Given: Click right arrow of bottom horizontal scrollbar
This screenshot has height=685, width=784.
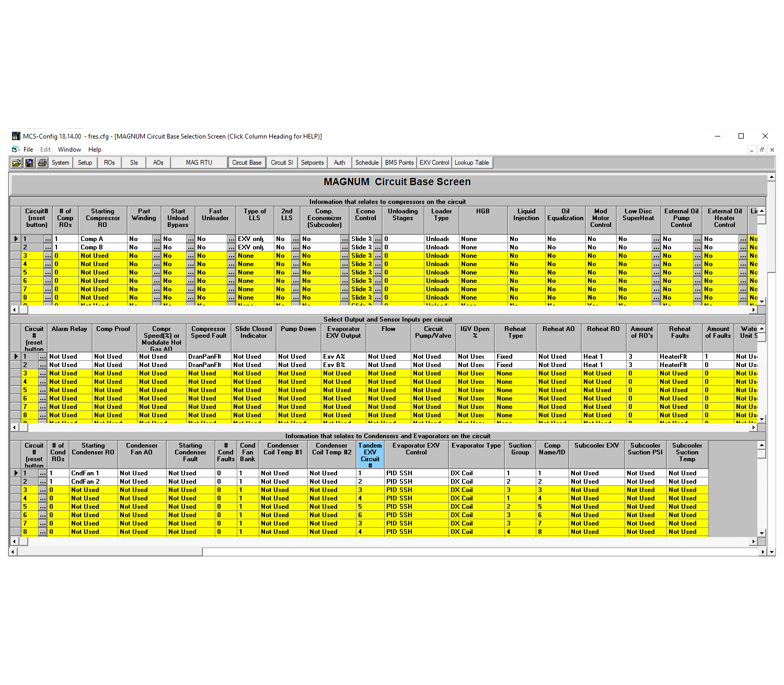Looking at the screenshot, I should [763, 552].
